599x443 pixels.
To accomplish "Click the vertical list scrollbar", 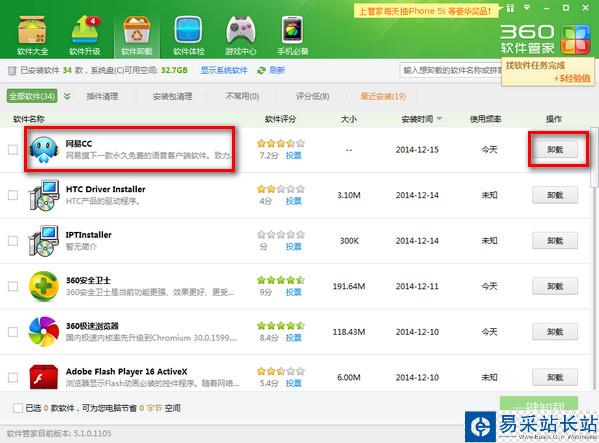I will click(x=594, y=157).
